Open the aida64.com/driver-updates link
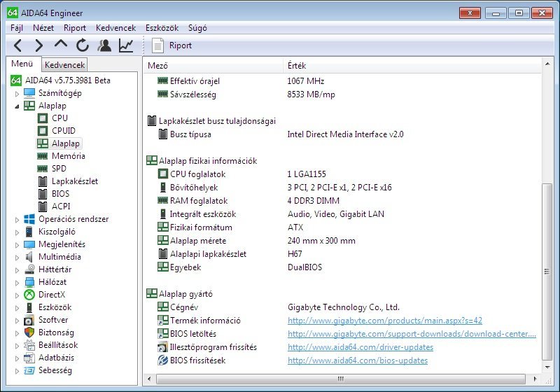 (x=360, y=347)
